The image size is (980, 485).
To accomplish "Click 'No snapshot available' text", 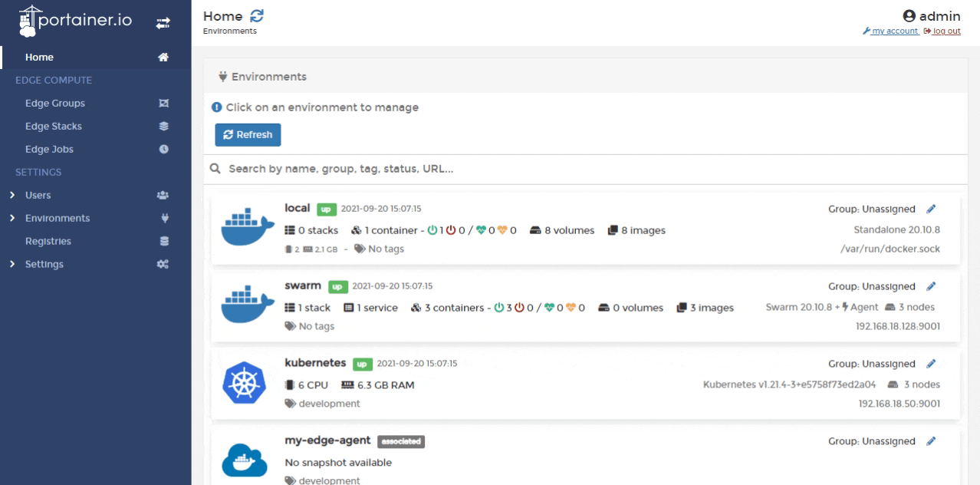I will pos(338,463).
